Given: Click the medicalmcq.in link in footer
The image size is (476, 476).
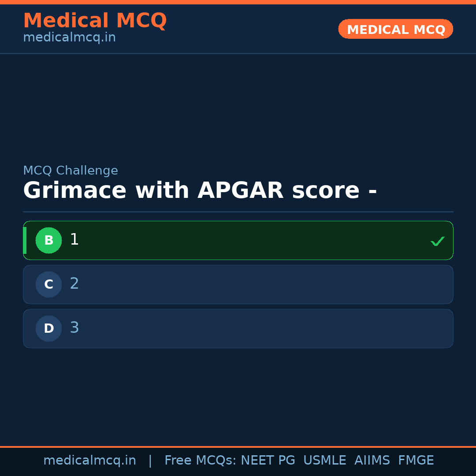Looking at the screenshot, I should click(90, 460).
